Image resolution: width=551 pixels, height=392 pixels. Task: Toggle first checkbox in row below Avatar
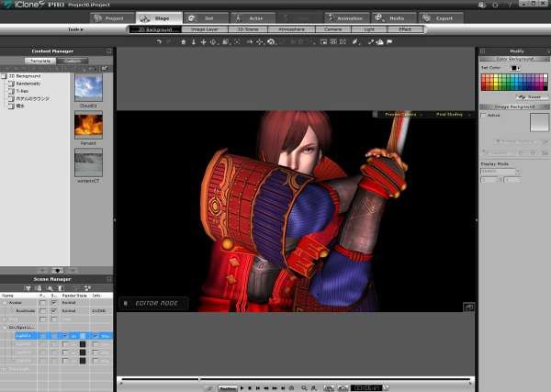[x=42, y=311]
